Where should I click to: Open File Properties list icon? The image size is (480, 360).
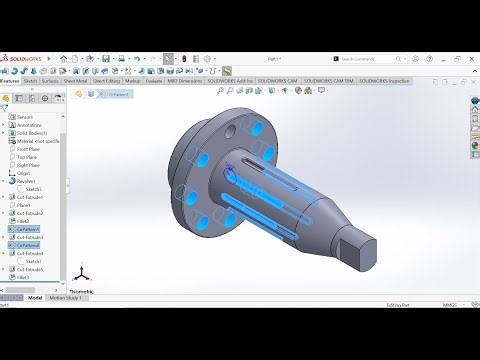196,59
